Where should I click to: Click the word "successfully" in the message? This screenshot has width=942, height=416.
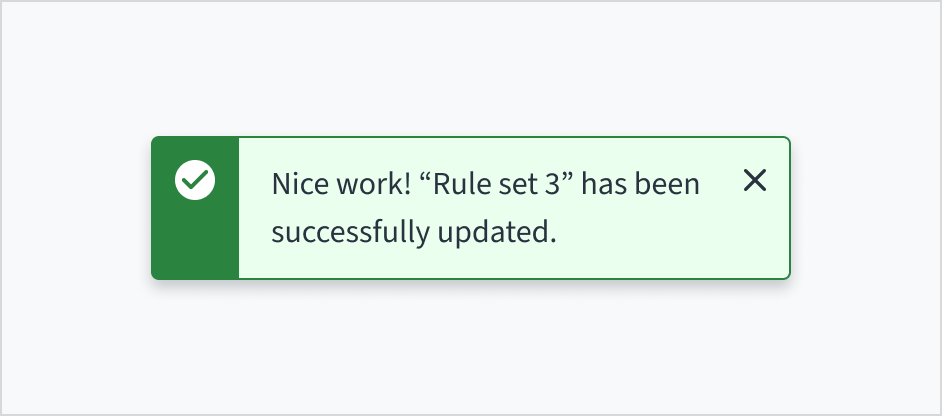click(350, 233)
